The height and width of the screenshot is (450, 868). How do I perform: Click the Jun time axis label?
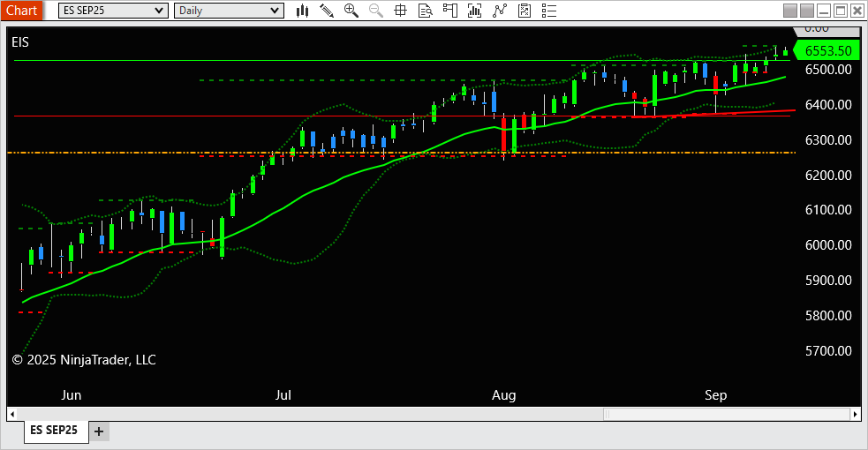[72, 395]
